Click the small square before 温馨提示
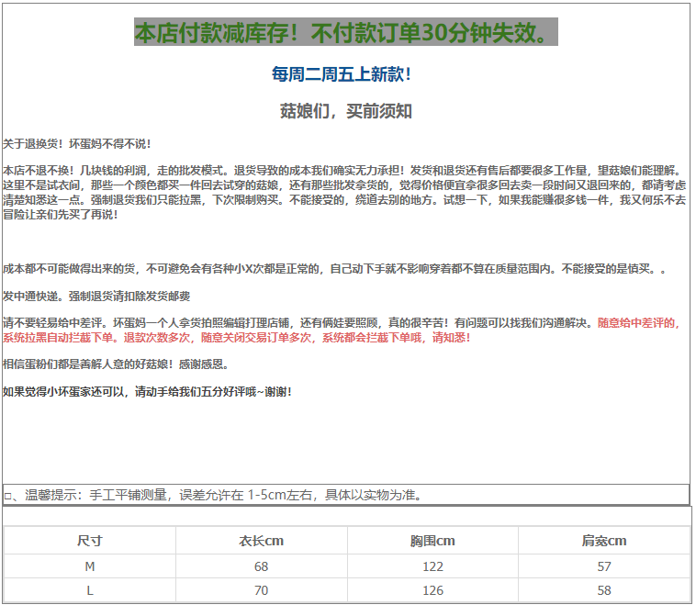The image size is (696, 616). point(8,497)
